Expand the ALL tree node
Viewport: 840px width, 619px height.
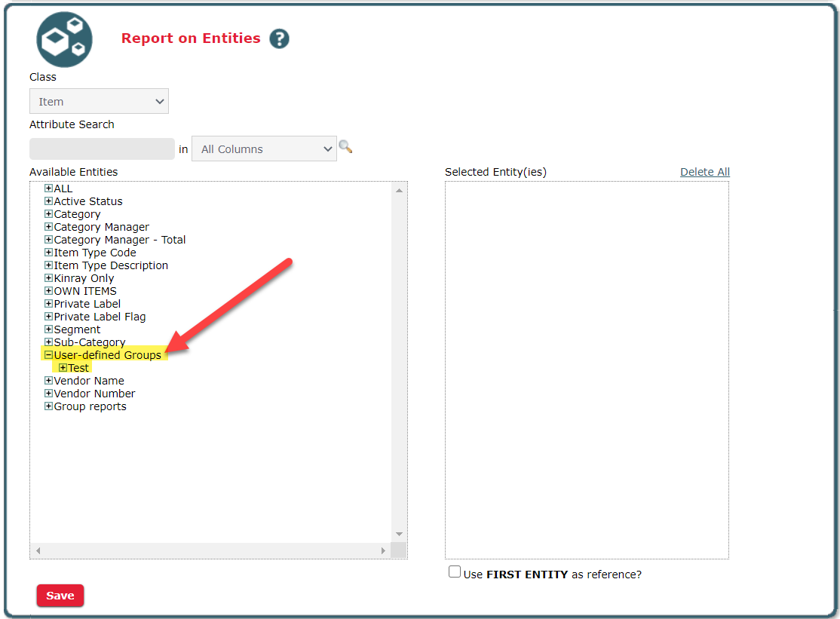(49, 188)
